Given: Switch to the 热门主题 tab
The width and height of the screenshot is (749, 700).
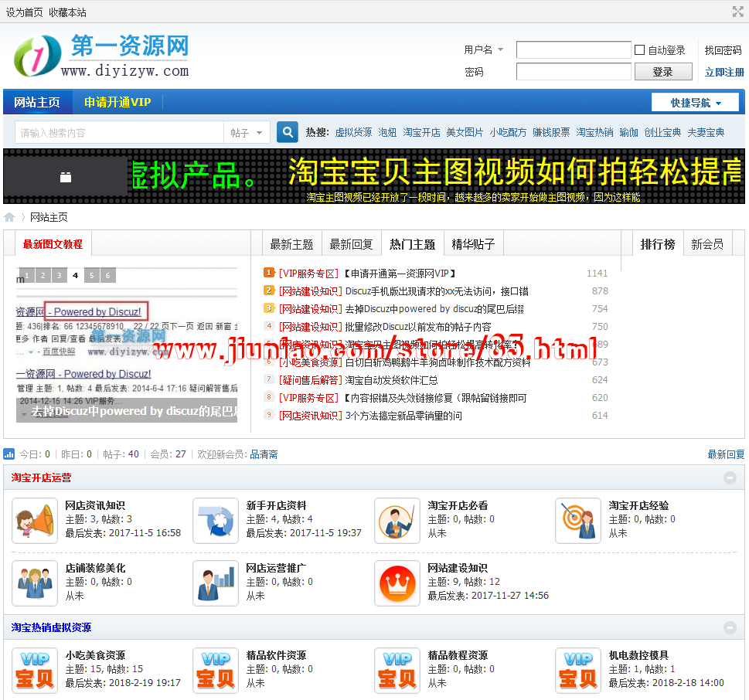Looking at the screenshot, I should click(x=412, y=244).
